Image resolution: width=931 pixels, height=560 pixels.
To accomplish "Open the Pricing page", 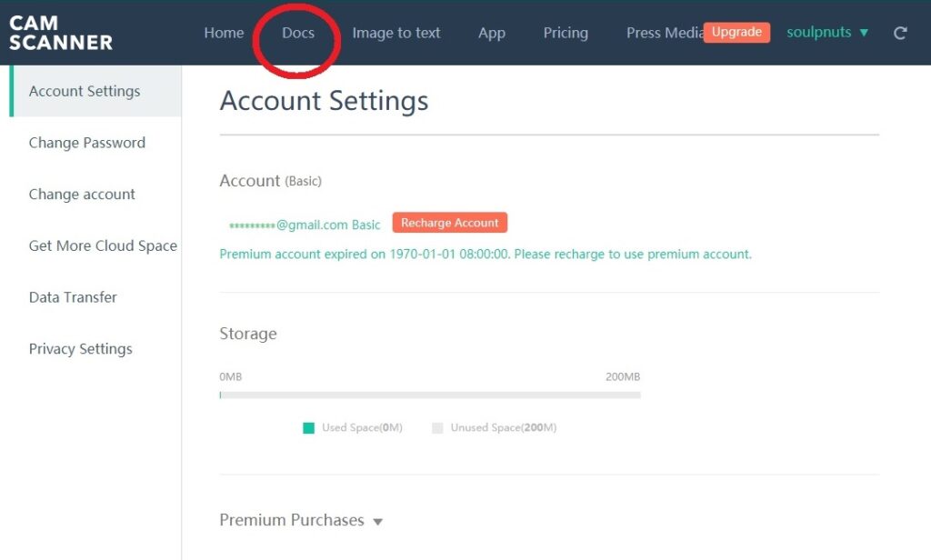I will (x=566, y=33).
